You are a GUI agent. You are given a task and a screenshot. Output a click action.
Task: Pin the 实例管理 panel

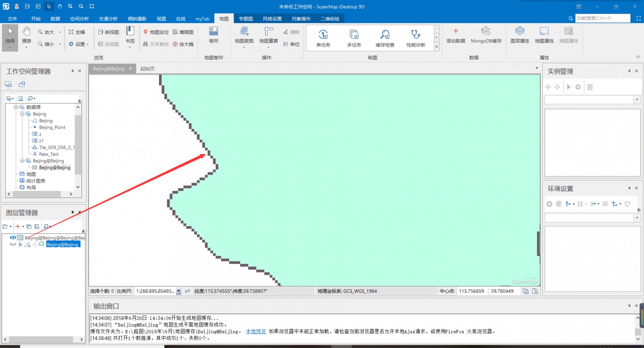[629, 71]
